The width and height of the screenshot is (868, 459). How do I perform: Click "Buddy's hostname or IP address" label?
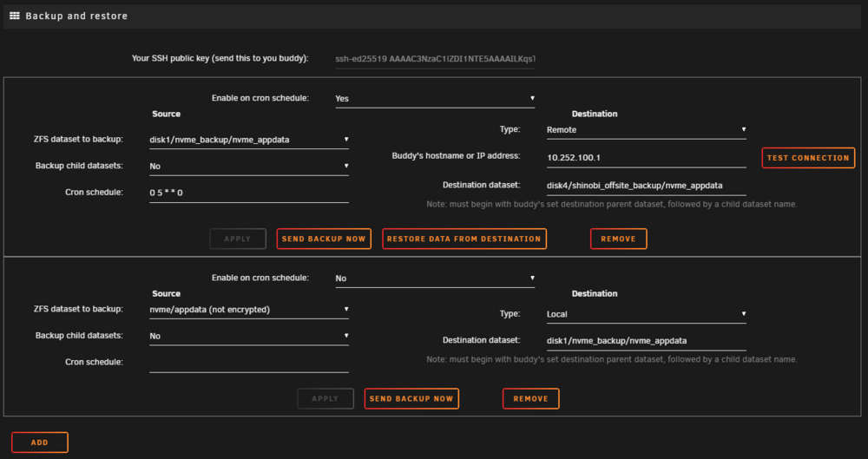point(457,156)
